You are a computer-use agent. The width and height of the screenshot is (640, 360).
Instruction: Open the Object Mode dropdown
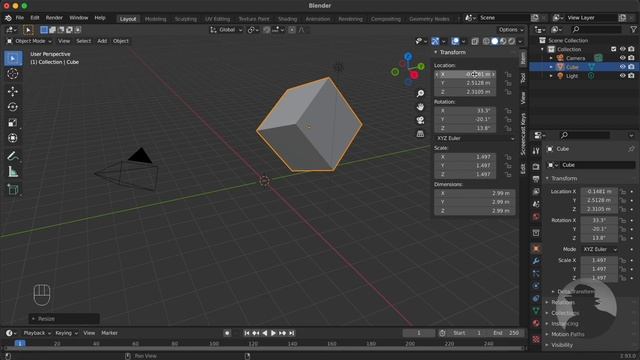29,41
